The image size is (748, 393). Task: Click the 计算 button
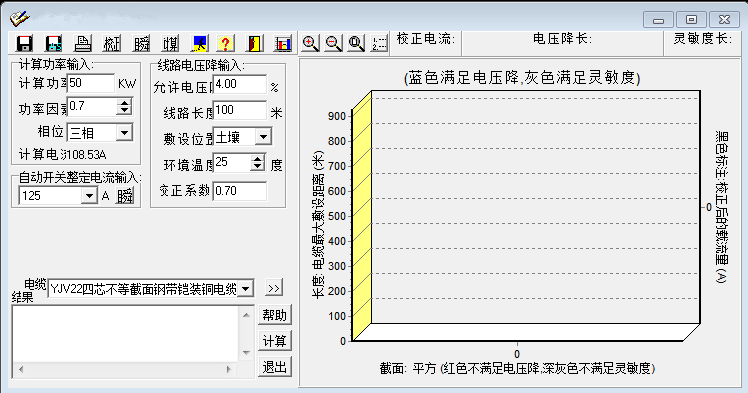tap(274, 341)
